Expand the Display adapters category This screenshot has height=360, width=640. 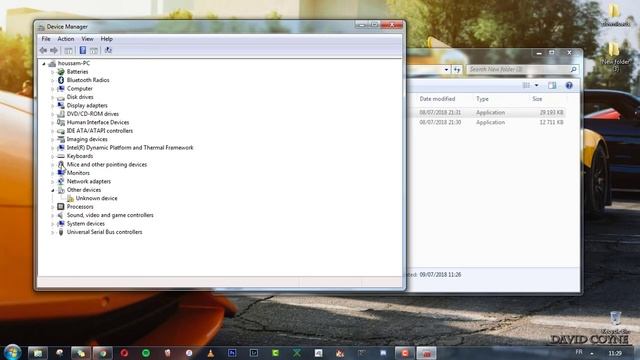coord(53,106)
